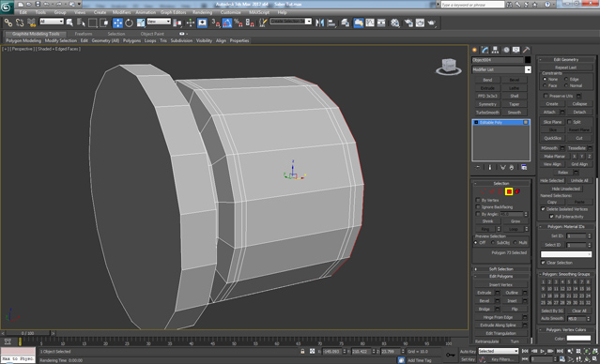Toggle the Clear Selection checkbox
The image size is (600, 364).
click(543, 263)
